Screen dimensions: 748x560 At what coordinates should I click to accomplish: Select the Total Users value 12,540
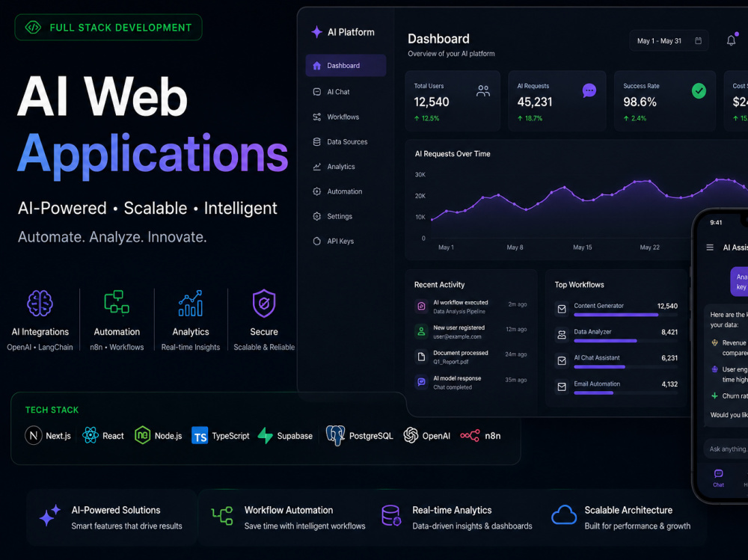coord(432,102)
